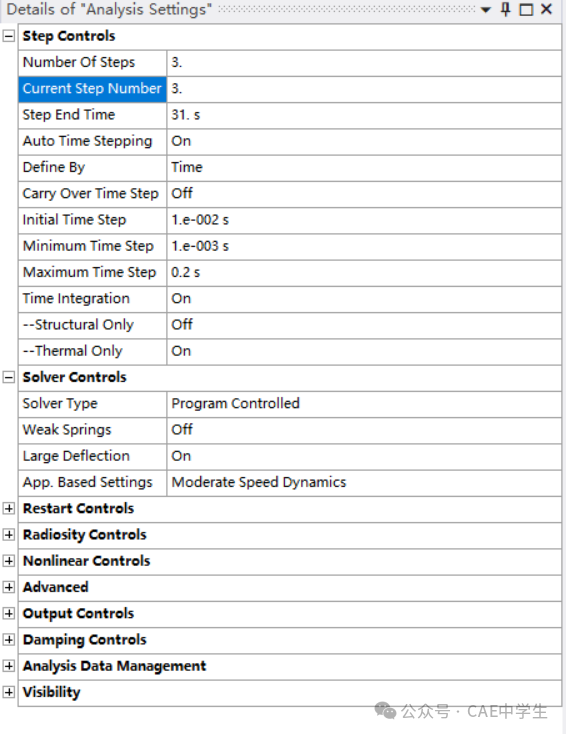Expand the Radiosity Controls section
Viewport: 566px width, 734px height.
pos(9,535)
